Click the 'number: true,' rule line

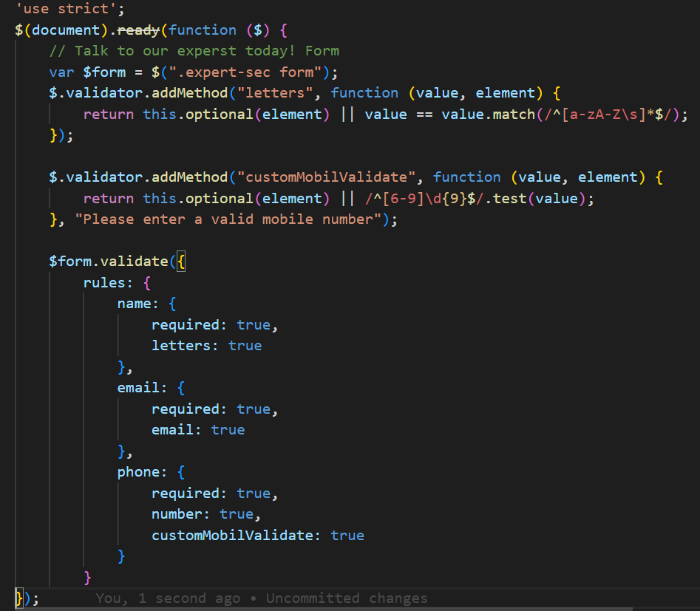point(206,514)
